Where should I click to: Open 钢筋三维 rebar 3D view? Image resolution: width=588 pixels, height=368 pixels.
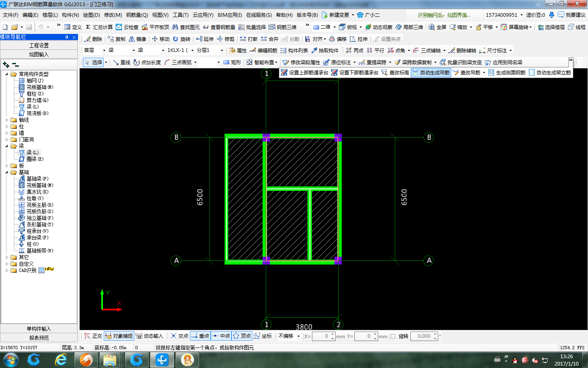(x=283, y=27)
